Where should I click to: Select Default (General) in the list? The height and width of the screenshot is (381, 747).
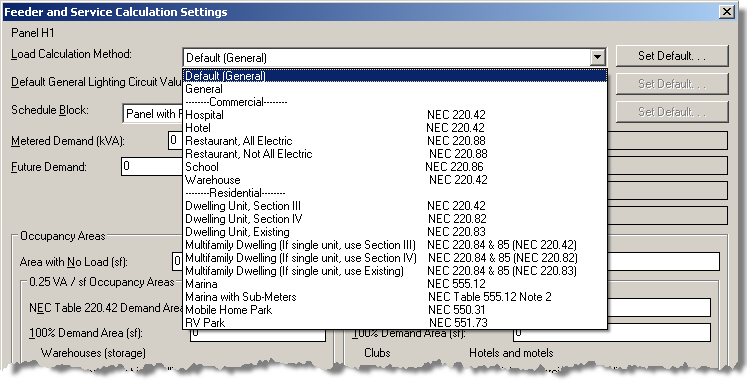[x=395, y=76]
